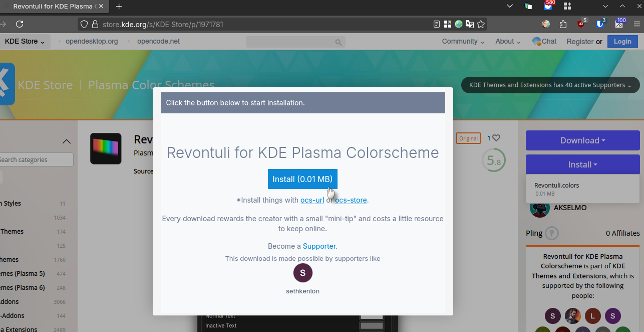Viewport: 644px width, 332px height.
Task: Open the category with 174 items
Action: tap(33, 232)
